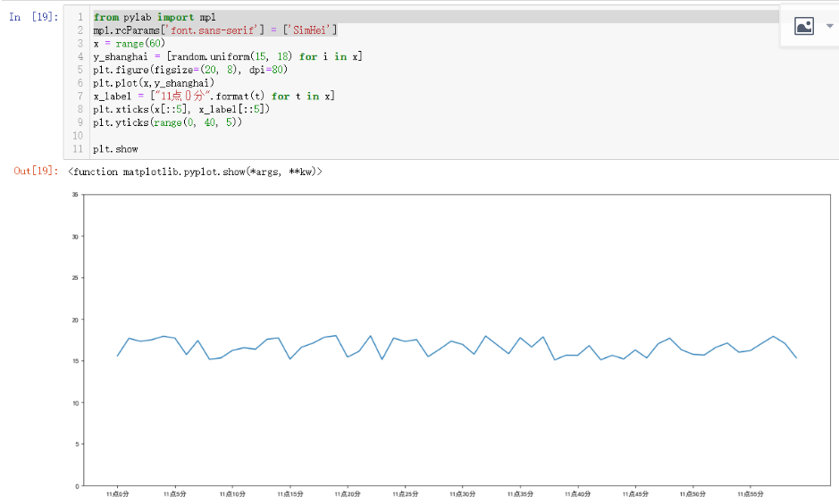Click the image icon at top right
Viewport: 839px width, 504px height.
803,26
